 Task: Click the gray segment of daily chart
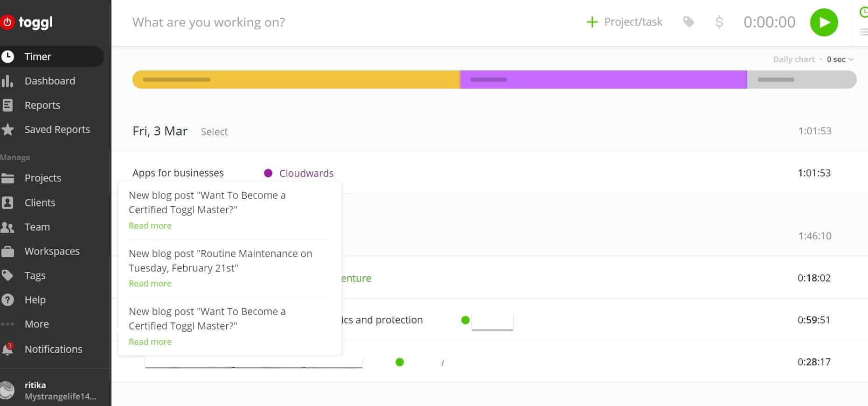coord(802,79)
